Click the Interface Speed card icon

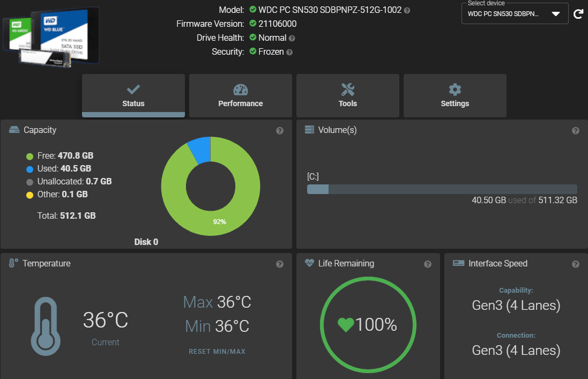458,263
